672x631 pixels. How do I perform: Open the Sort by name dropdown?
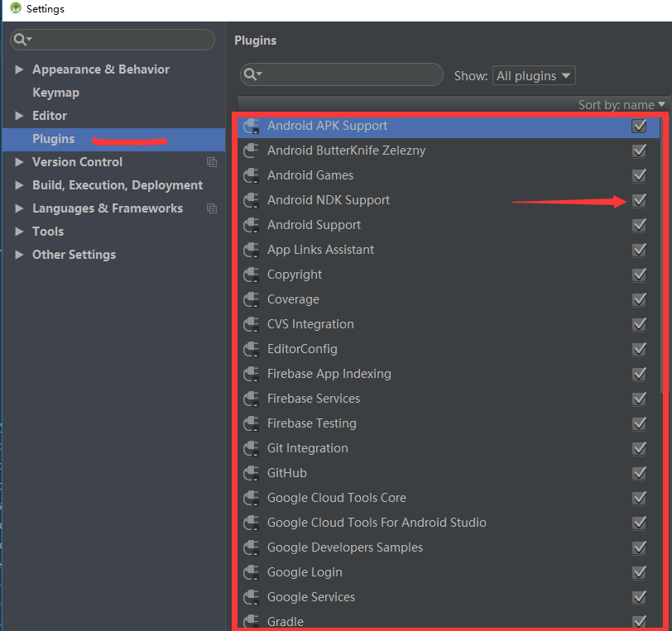[621, 104]
